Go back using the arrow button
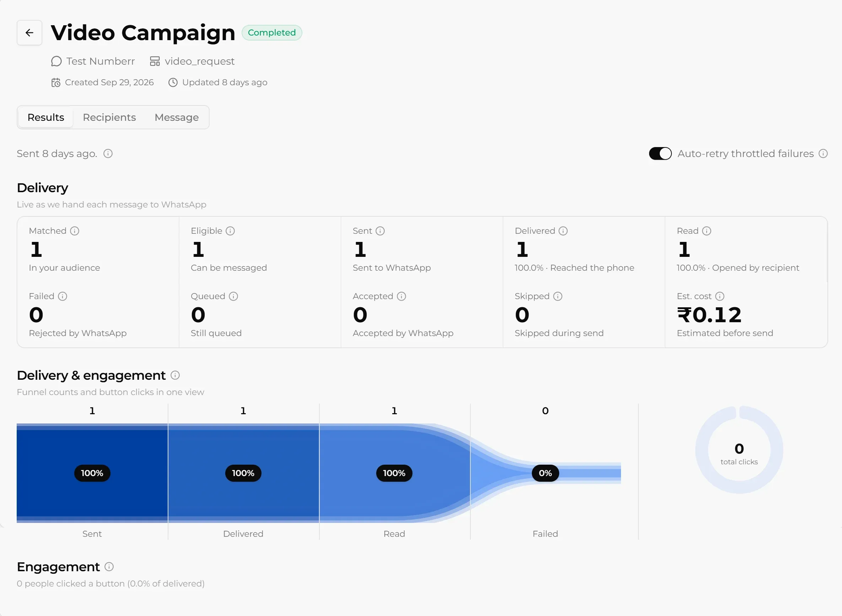This screenshot has height=616, width=842. [x=29, y=33]
